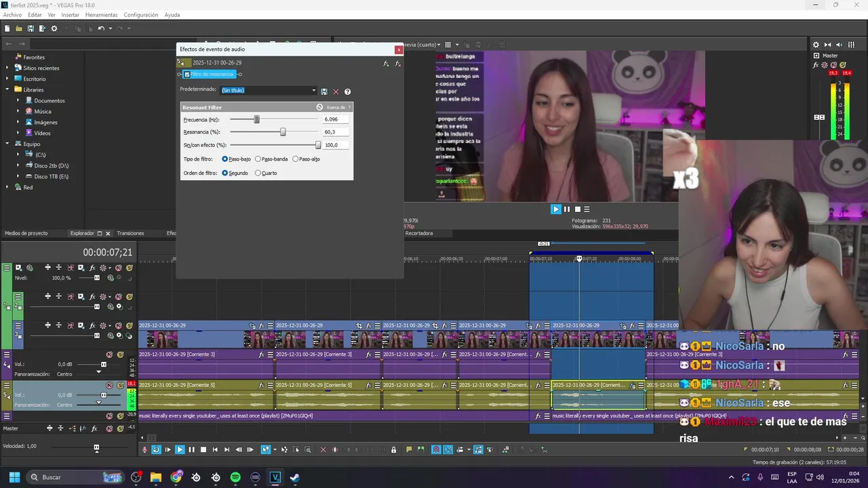Viewport: 868px width, 488px height.
Task: Enable snapping magnet icon in edit toolbar
Action: pyautogui.click(x=435, y=449)
